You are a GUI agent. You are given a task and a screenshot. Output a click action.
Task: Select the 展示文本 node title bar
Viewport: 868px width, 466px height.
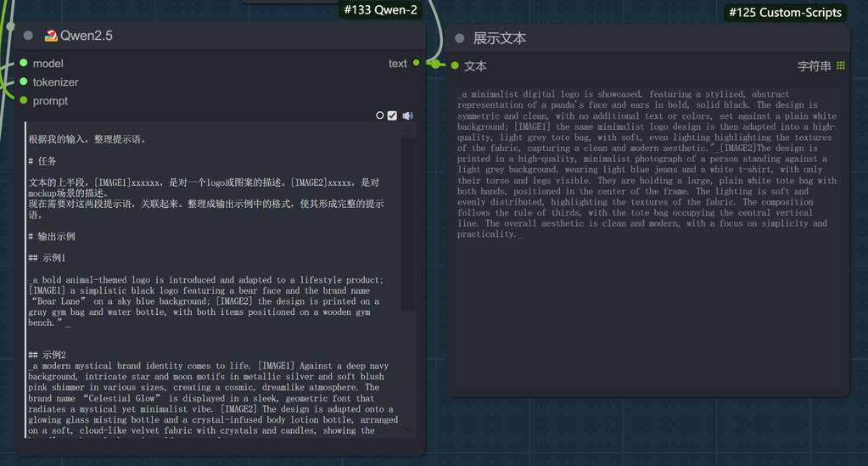[645, 38]
